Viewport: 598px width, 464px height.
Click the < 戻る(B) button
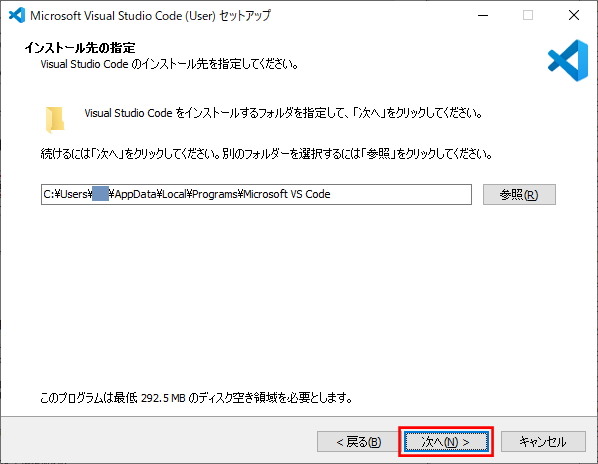pyautogui.click(x=358, y=442)
